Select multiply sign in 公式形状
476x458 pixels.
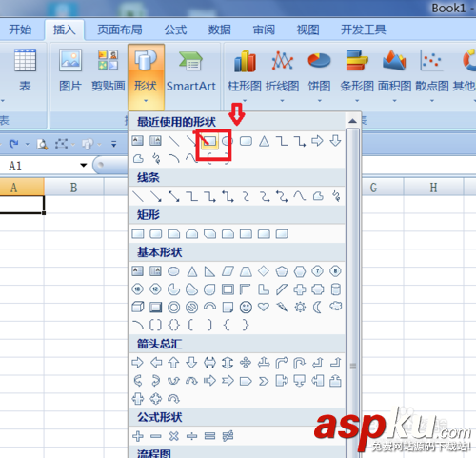point(173,436)
